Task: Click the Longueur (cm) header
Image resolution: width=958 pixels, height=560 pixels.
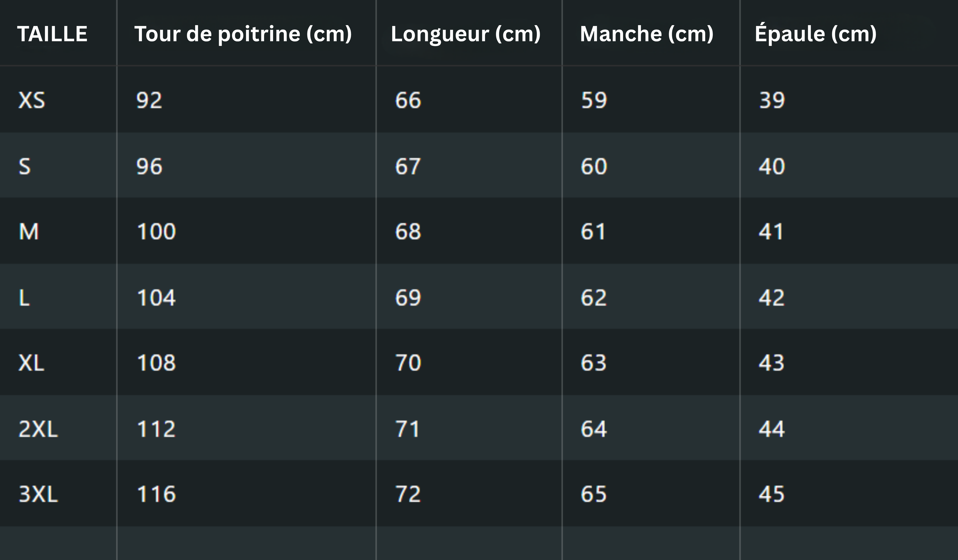Action: tap(465, 34)
